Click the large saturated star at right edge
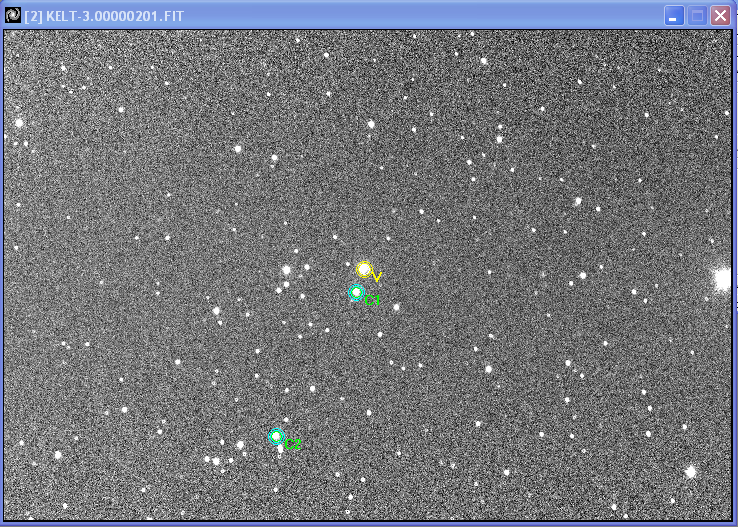Screen dimensions: 738x527 click(722, 279)
